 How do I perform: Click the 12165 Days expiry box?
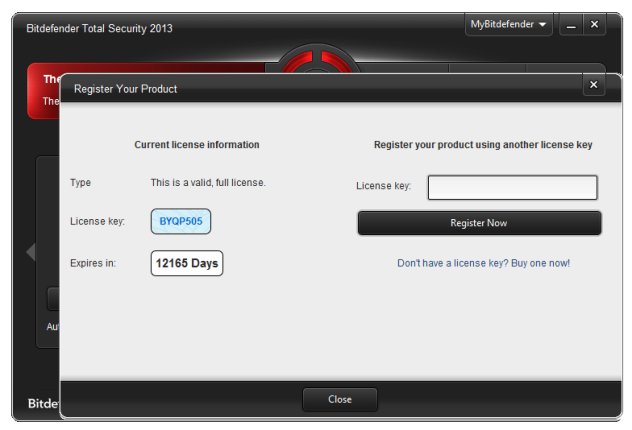coord(187,263)
